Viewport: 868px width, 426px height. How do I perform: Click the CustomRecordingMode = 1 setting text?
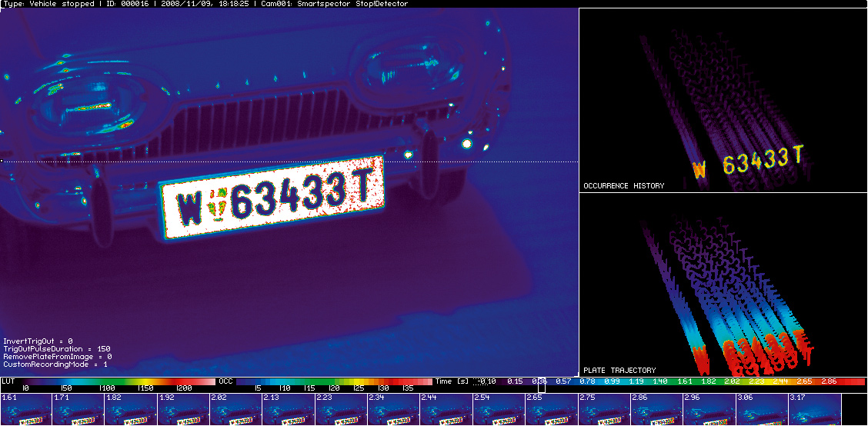point(55,364)
